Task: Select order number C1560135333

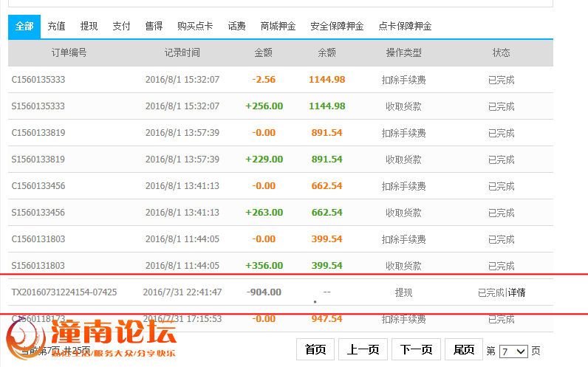Action: 38,80
